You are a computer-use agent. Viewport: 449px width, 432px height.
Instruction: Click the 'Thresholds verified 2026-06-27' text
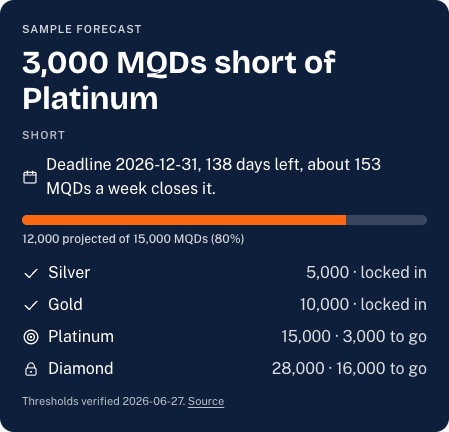point(104,401)
